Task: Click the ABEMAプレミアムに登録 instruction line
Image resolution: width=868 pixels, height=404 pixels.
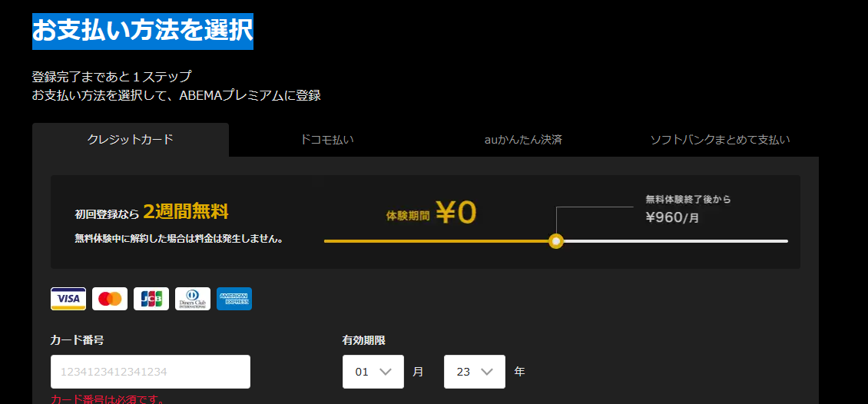Action: point(177,95)
